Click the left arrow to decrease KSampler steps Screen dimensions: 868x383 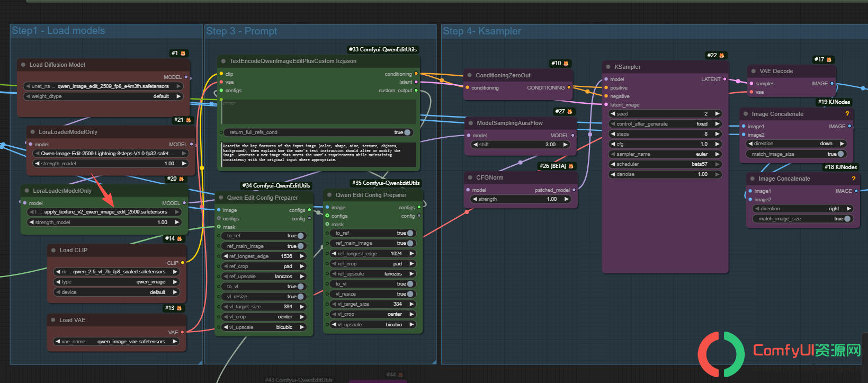[x=613, y=134]
